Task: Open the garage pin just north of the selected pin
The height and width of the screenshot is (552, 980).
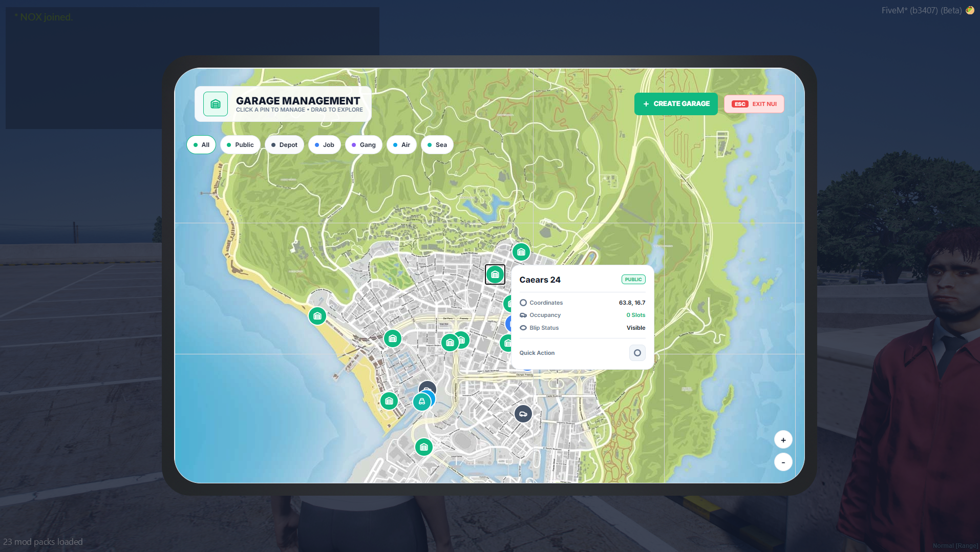Action: [521, 252]
